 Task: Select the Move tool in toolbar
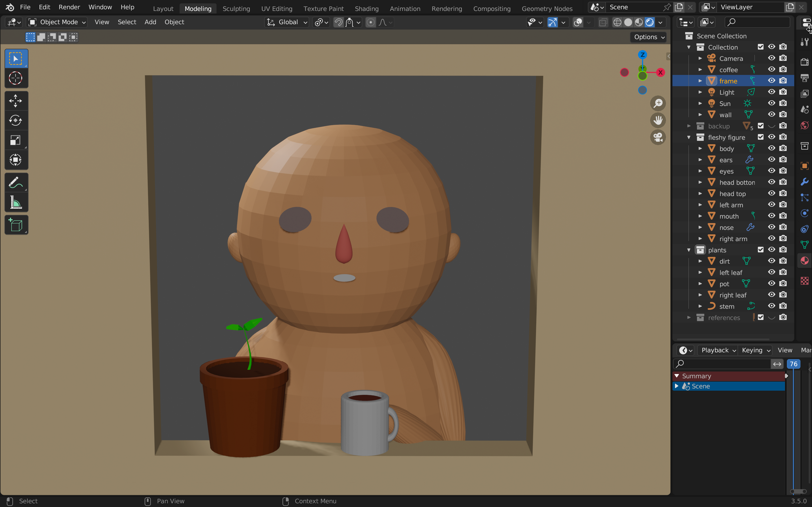pyautogui.click(x=16, y=101)
